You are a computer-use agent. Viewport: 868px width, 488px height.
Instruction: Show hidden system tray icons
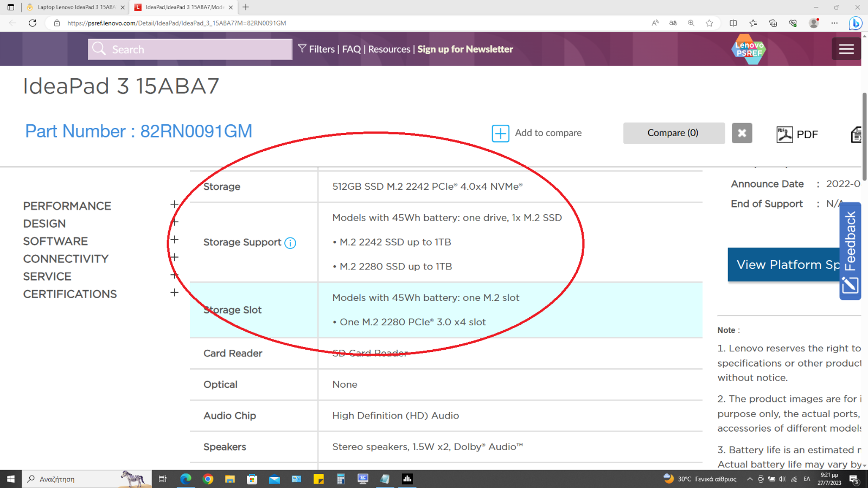pos(750,479)
